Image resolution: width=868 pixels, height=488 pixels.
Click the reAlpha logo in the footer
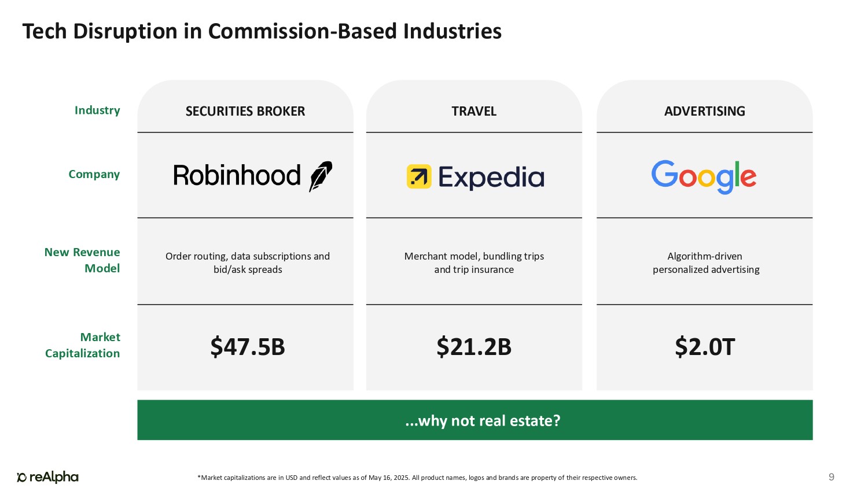pos(47,477)
